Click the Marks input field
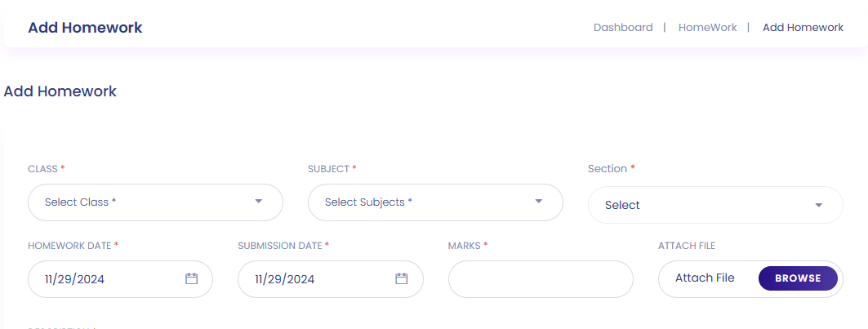The width and height of the screenshot is (868, 329). coord(541,279)
